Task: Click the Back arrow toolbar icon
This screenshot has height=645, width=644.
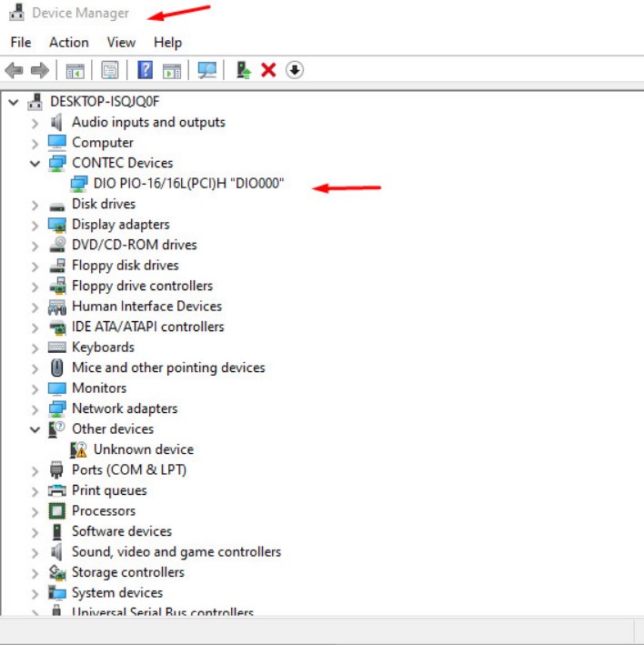Action: click(x=14, y=70)
